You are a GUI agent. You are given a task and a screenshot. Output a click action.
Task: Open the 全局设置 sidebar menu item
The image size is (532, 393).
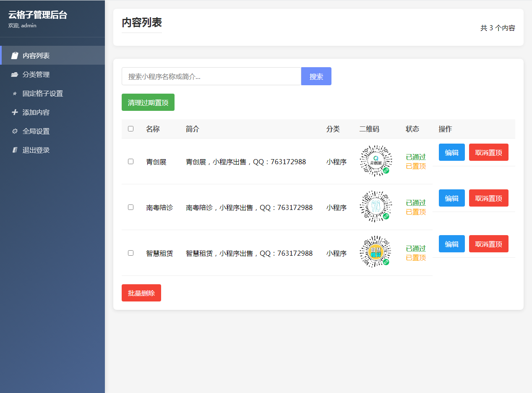pos(36,131)
